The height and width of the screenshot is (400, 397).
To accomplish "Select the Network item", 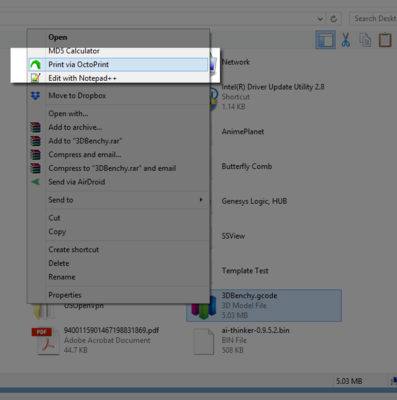I will coord(236,62).
